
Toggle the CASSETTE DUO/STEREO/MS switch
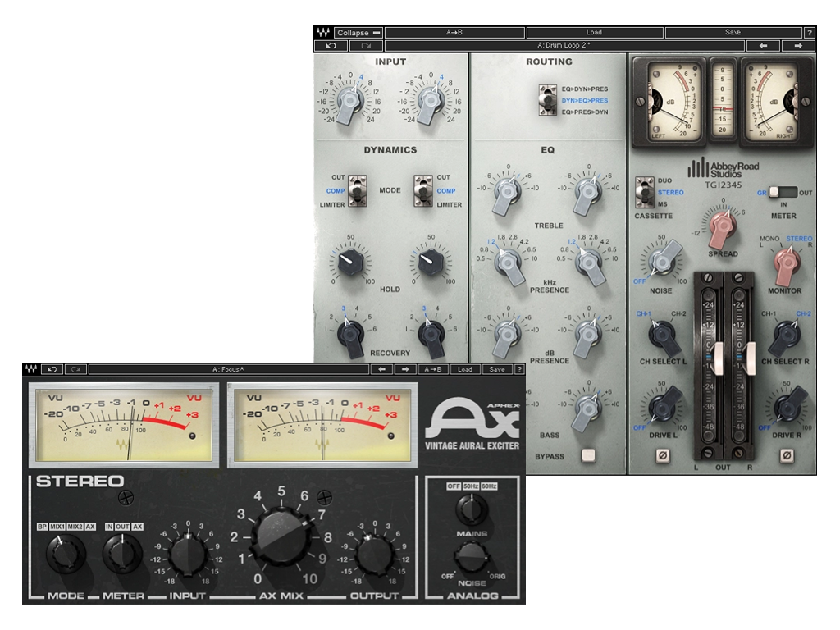pyautogui.click(x=645, y=192)
